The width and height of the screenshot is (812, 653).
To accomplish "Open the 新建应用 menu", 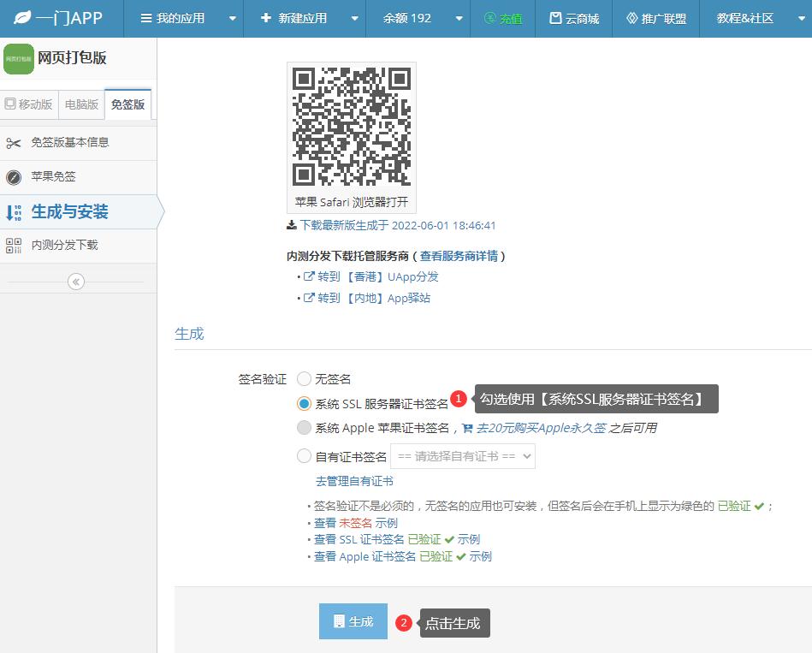I will [293, 18].
